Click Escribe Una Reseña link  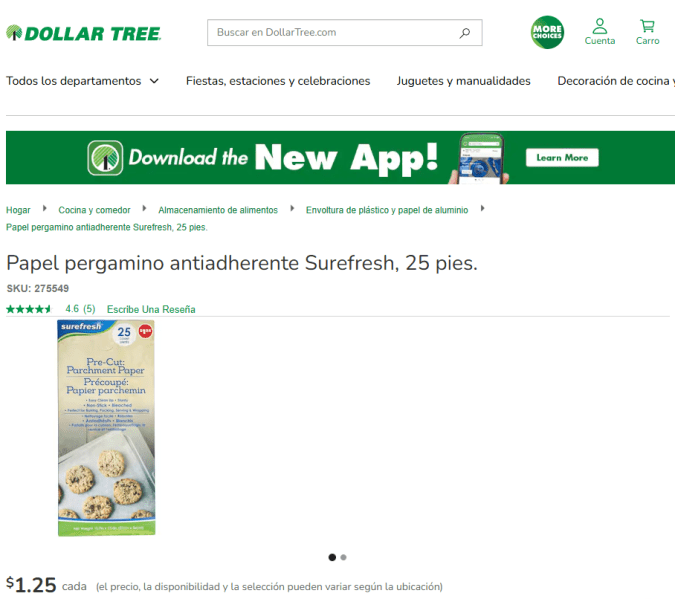coord(151,309)
